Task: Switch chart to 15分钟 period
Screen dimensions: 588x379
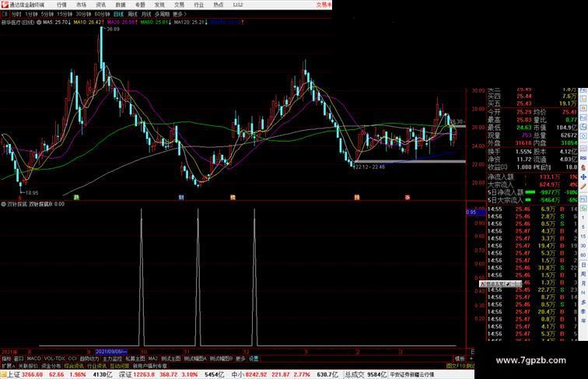Action: [65, 14]
